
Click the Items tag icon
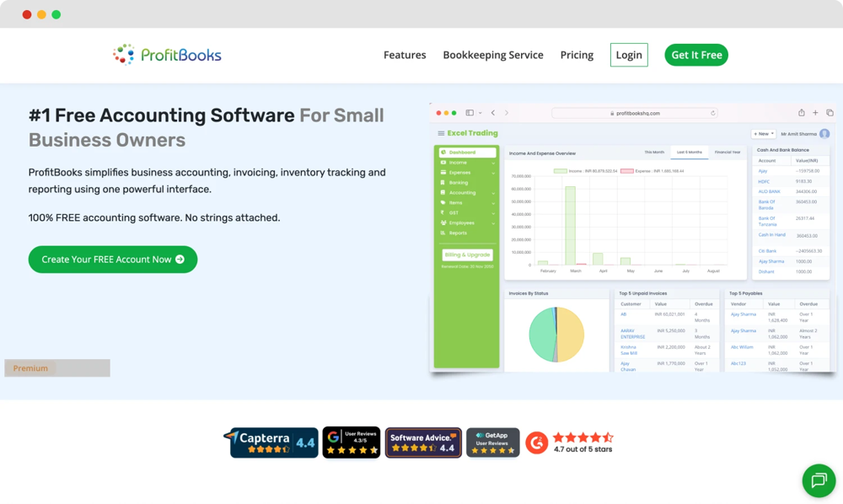click(x=442, y=203)
